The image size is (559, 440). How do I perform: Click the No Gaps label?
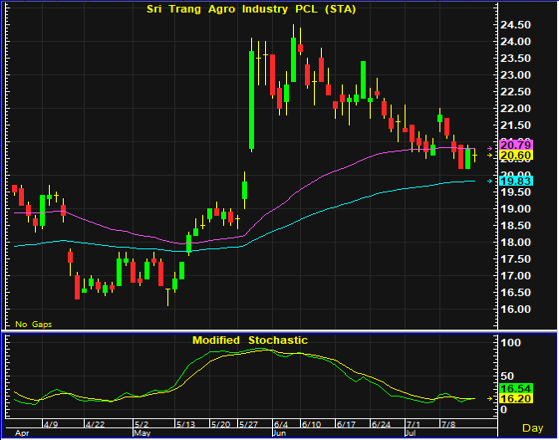point(34,324)
